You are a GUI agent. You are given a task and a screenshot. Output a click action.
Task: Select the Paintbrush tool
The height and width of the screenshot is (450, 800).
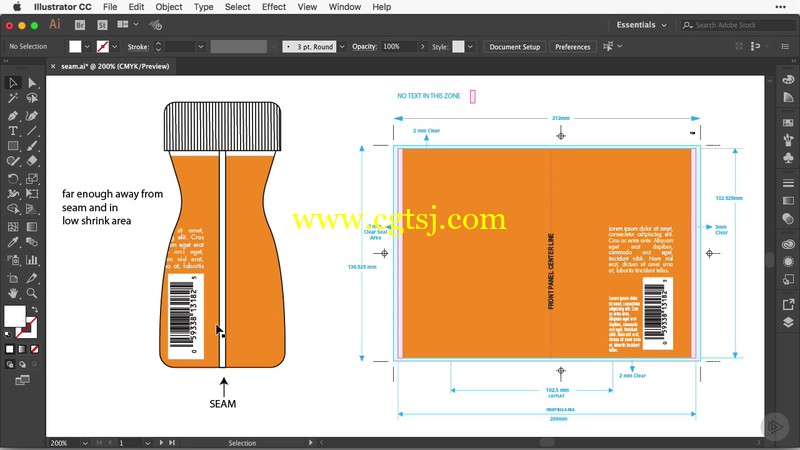32,146
